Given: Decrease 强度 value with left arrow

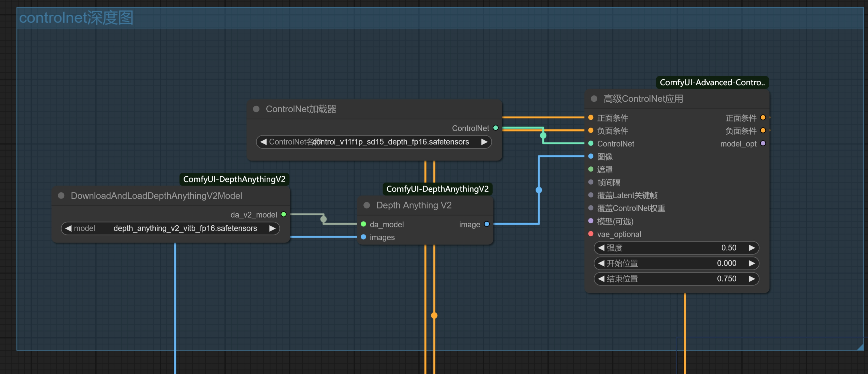Looking at the screenshot, I should tap(601, 248).
